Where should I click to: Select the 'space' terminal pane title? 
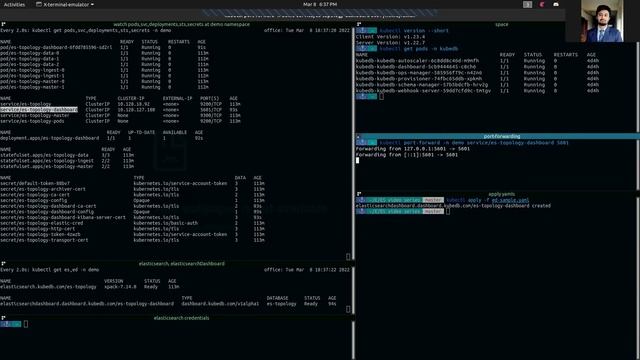[x=502, y=24]
